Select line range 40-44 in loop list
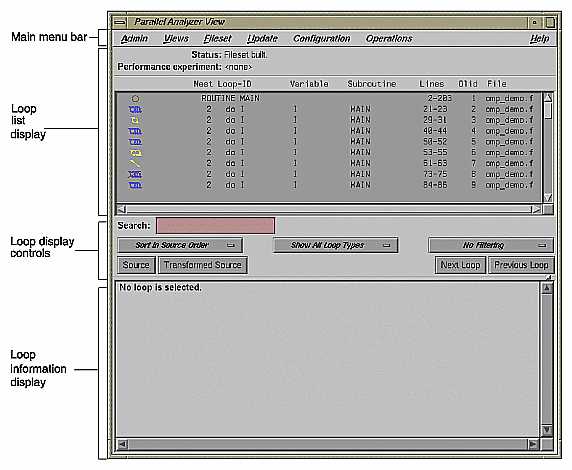 [x=435, y=131]
